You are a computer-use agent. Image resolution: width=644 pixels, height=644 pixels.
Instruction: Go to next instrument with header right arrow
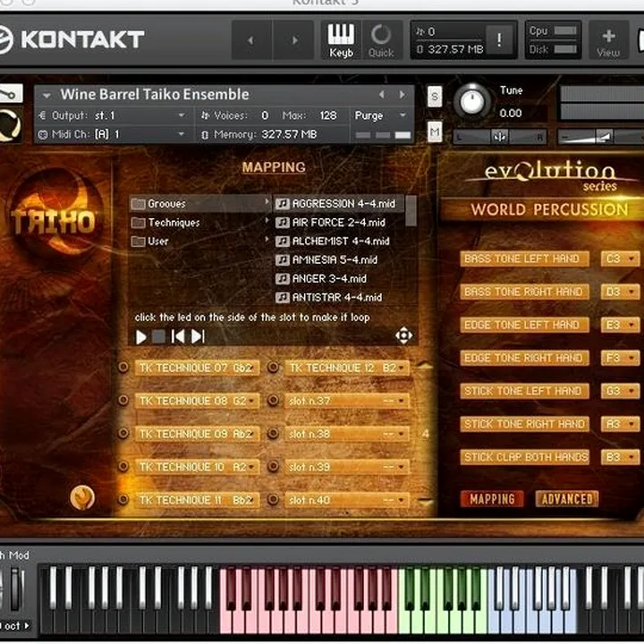[294, 40]
